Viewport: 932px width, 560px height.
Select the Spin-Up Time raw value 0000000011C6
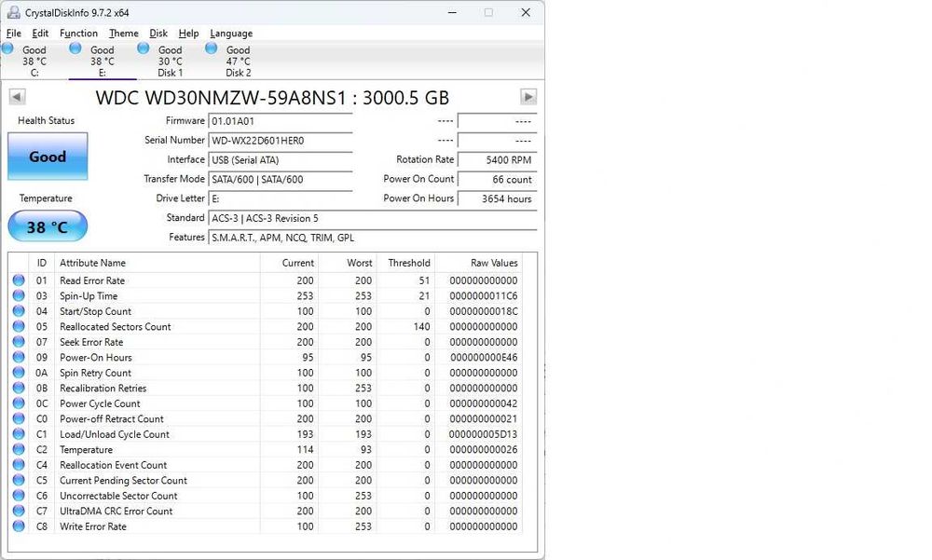[483, 295]
